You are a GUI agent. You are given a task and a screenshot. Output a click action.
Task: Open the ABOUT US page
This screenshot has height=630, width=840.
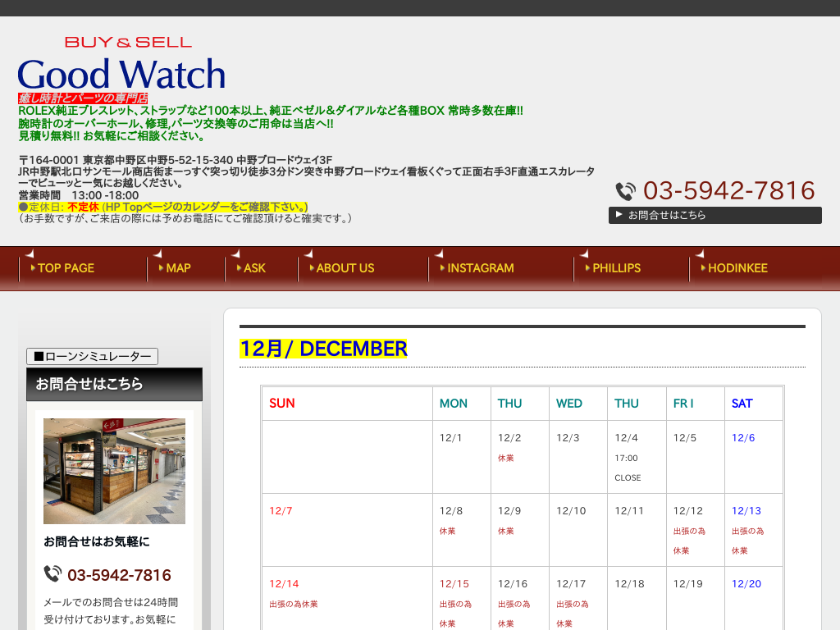(344, 268)
